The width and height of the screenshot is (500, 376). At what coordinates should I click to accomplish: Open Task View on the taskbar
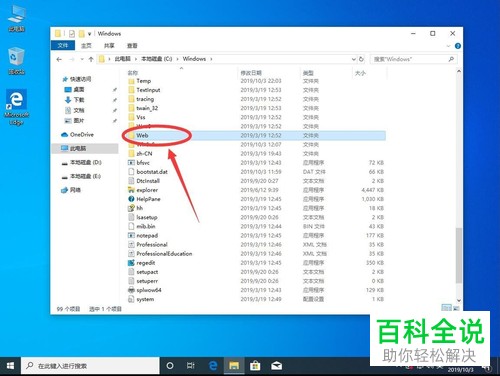[x=191, y=366]
